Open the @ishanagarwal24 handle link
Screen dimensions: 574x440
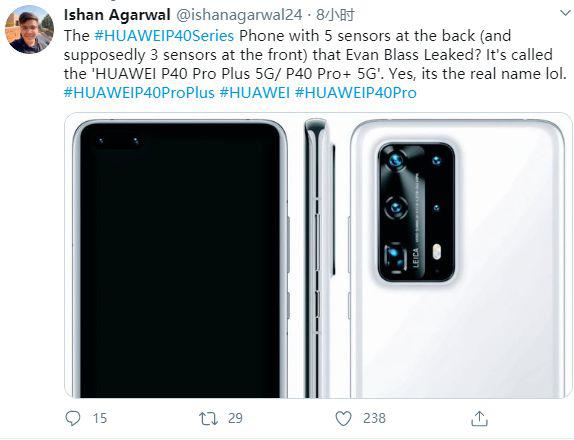[239, 15]
